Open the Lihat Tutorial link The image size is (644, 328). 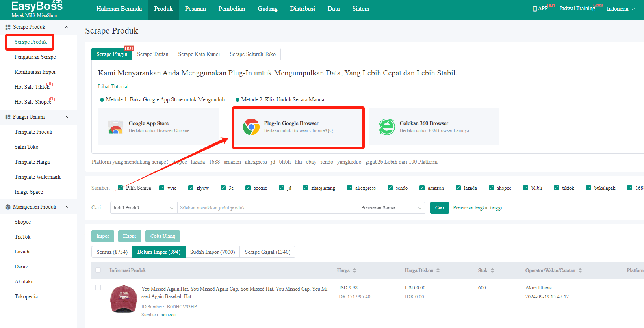pos(113,86)
